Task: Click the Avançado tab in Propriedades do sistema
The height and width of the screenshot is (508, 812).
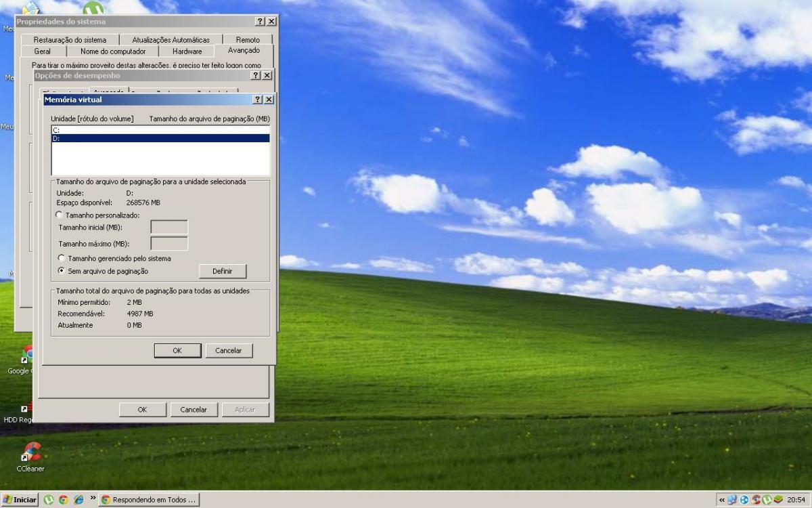Action: (244, 51)
